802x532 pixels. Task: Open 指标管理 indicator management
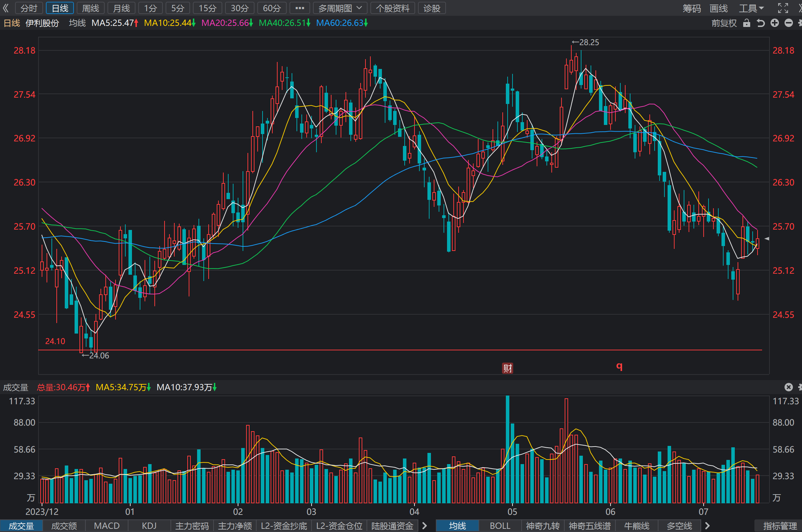pyautogui.click(x=780, y=526)
